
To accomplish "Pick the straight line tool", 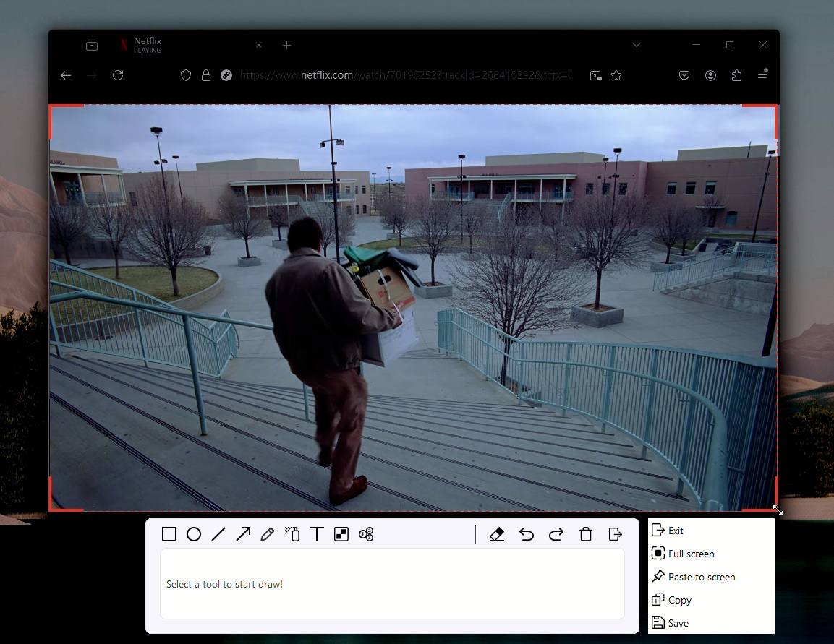I will [218, 534].
